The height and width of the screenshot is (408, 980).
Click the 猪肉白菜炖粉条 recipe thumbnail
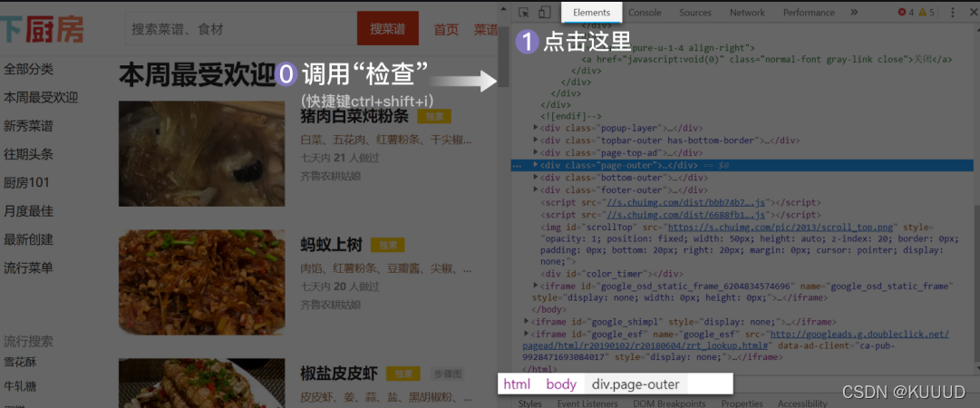tap(201, 154)
